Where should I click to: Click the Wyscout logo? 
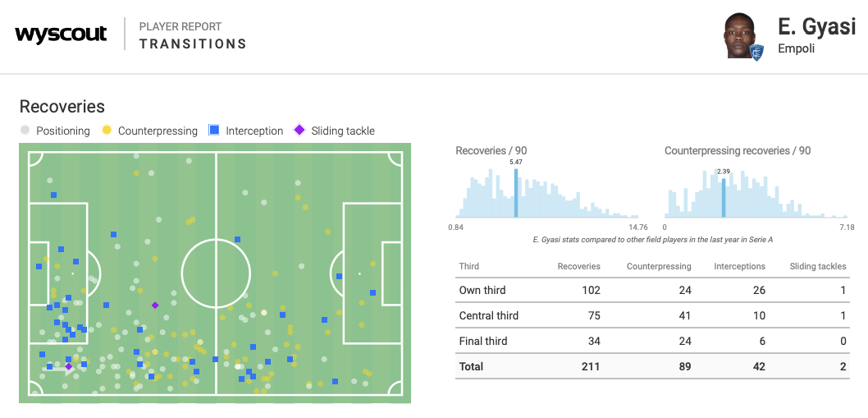coord(61,34)
